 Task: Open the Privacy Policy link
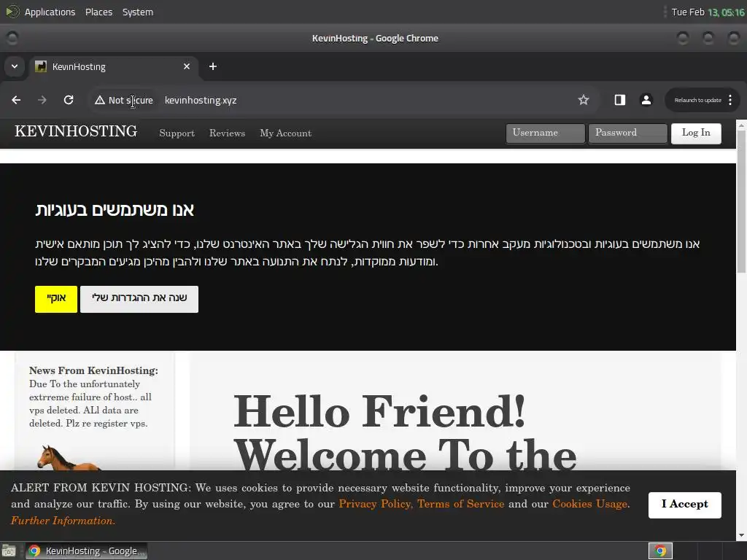(x=374, y=504)
